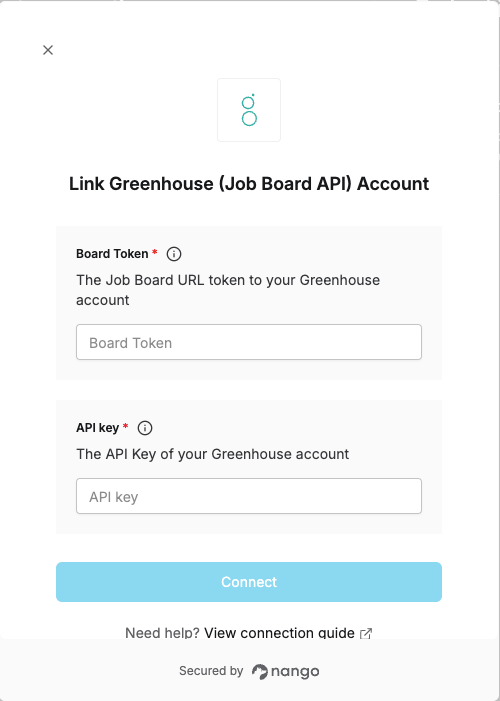Click the Need help? text
The width and height of the screenshot is (500, 701).
162,633
